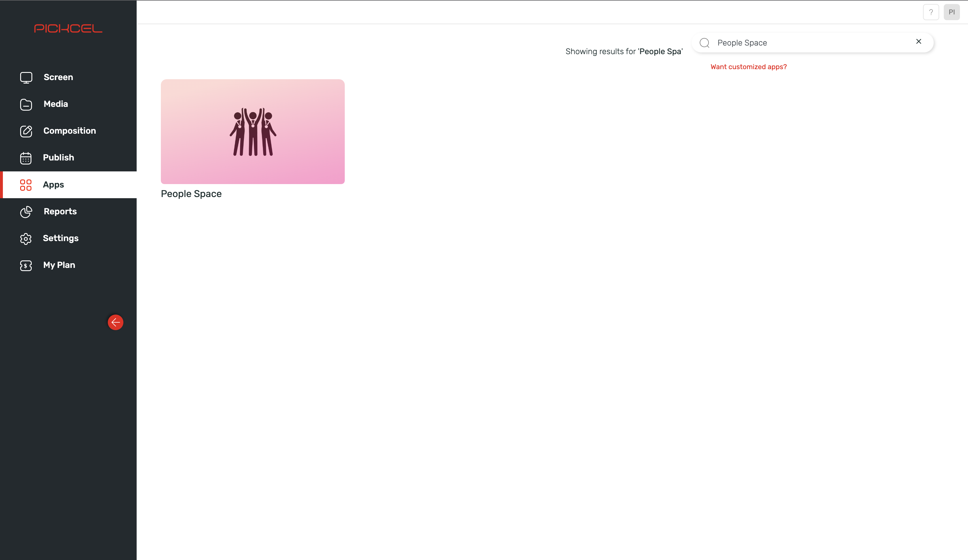This screenshot has height=560, width=968.
Task: Click the People Space app title
Action: pyautogui.click(x=191, y=194)
